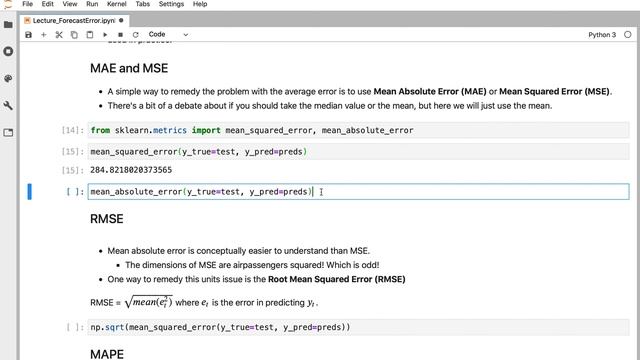Click the output value 284.8218020373565
Image resolution: width=640 pixels, height=360 pixels.
pos(131,170)
